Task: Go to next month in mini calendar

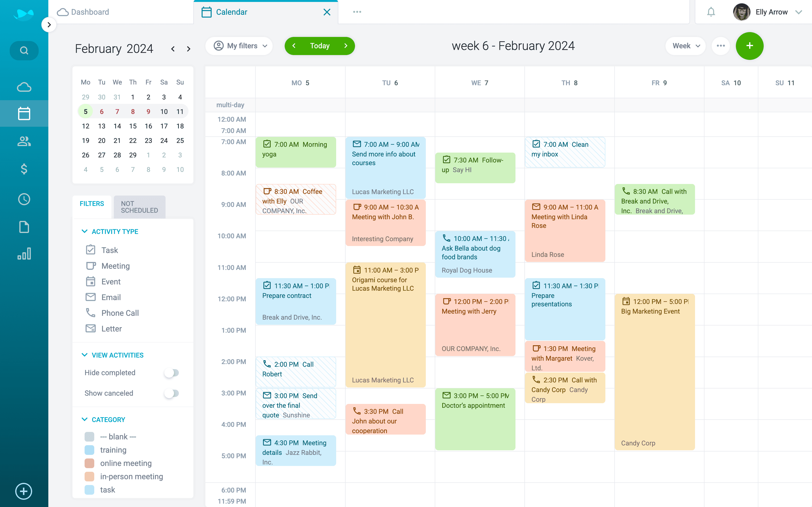Action: click(x=188, y=49)
